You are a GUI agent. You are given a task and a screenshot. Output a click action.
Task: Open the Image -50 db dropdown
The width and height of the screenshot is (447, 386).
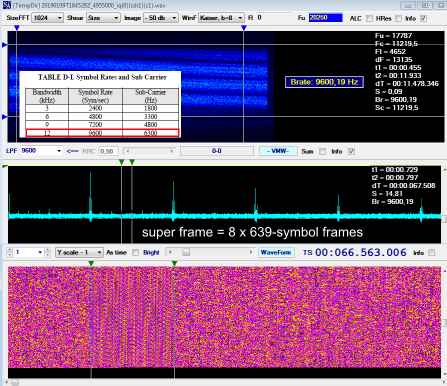pos(160,18)
